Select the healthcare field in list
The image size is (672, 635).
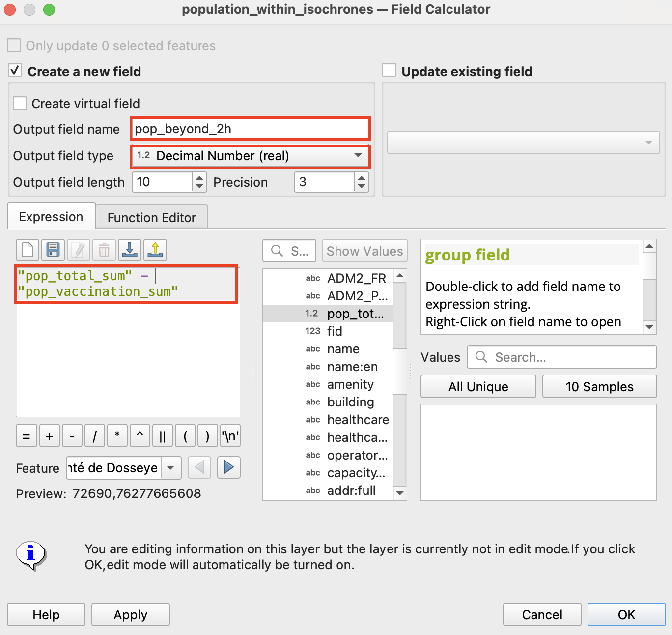[358, 420]
